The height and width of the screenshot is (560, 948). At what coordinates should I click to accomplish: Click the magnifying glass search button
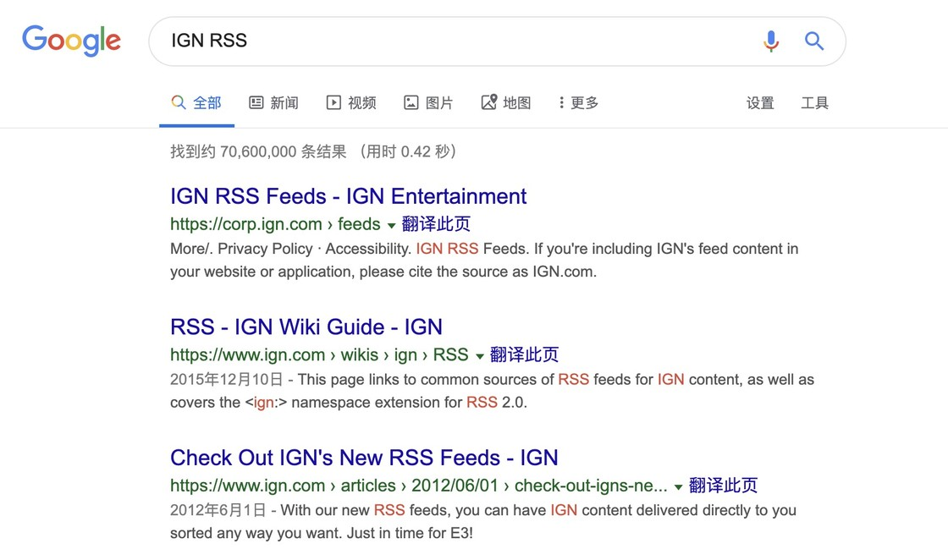click(813, 41)
